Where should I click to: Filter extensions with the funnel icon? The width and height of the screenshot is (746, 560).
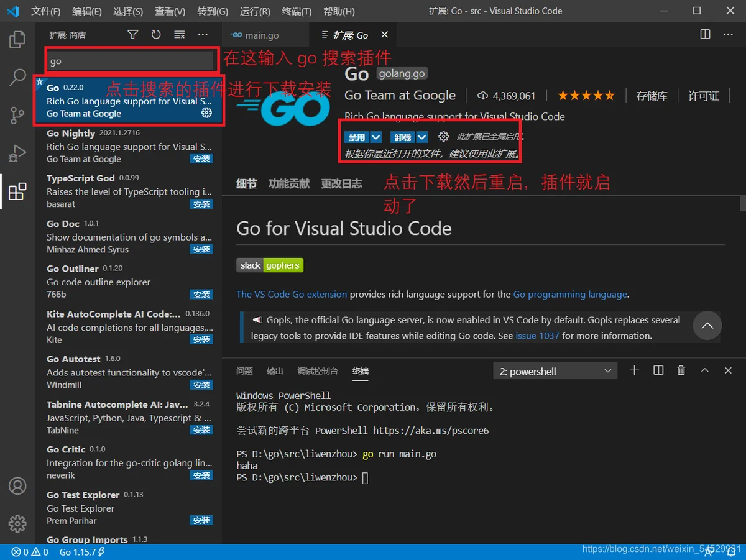tap(132, 35)
